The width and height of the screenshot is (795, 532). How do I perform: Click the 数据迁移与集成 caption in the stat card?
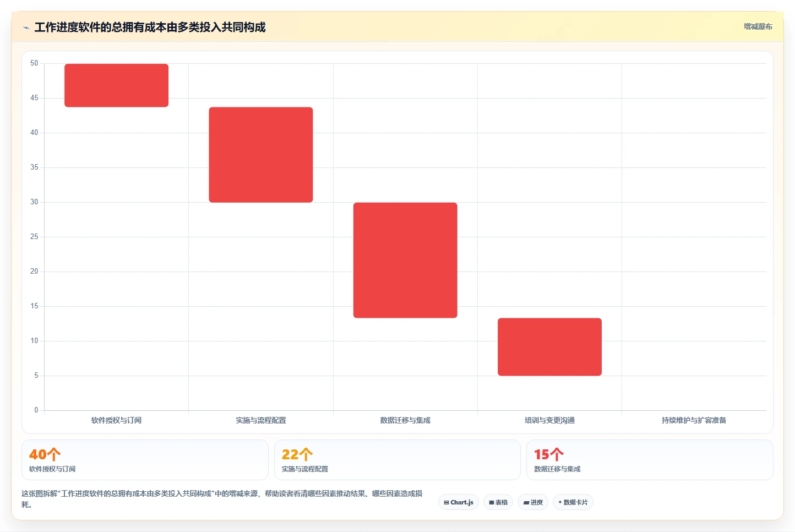[557, 469]
